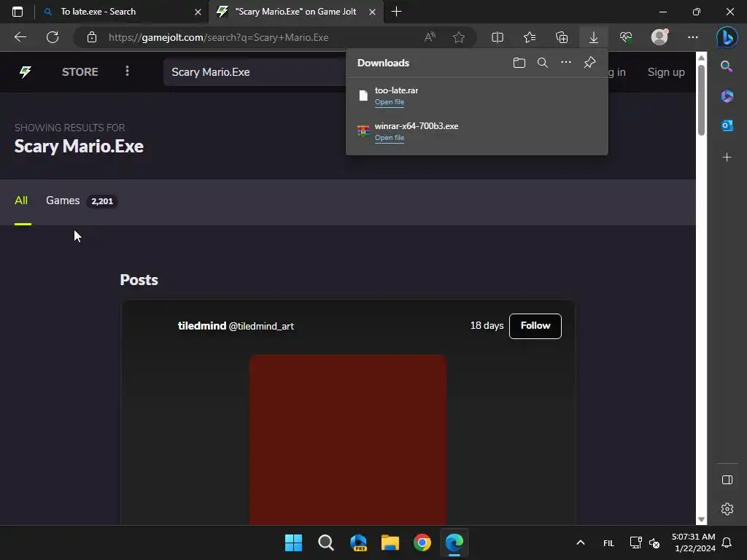Open the red post image thumbnail
The image size is (747, 560).
click(x=348, y=439)
